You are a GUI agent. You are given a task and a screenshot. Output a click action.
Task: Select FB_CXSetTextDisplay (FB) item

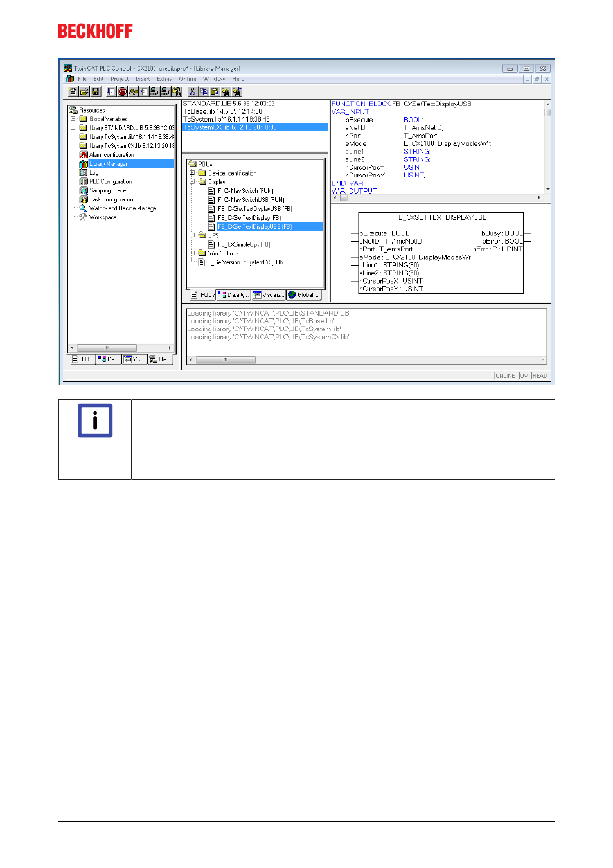pyautogui.click(x=249, y=218)
